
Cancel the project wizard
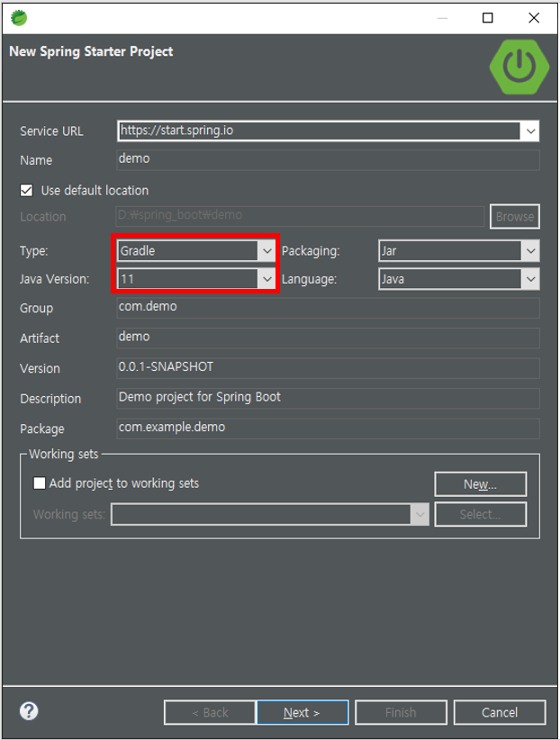click(500, 712)
